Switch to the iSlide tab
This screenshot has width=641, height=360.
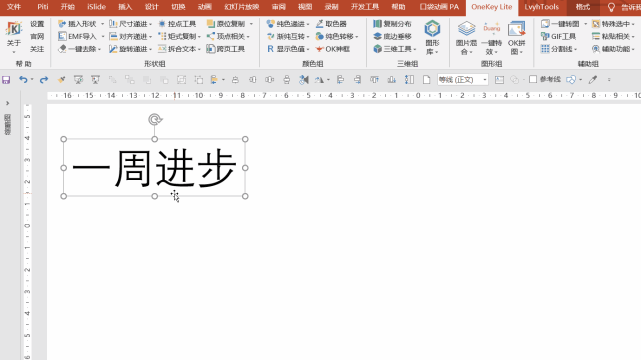96,7
